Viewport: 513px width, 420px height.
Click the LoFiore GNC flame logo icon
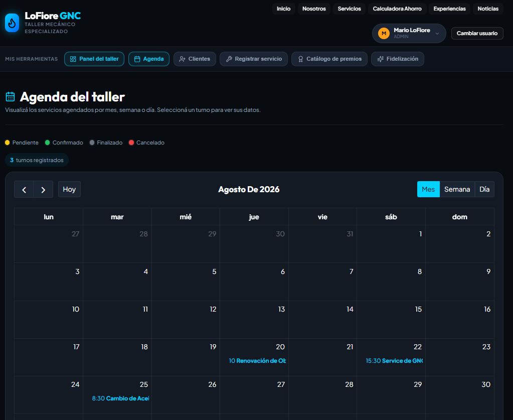point(12,23)
